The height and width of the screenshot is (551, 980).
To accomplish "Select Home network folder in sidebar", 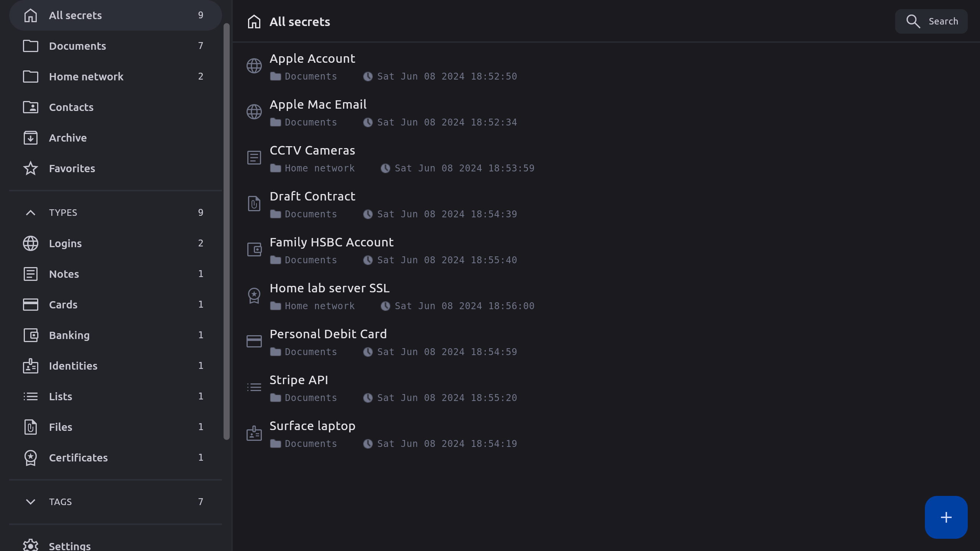I will (86, 77).
